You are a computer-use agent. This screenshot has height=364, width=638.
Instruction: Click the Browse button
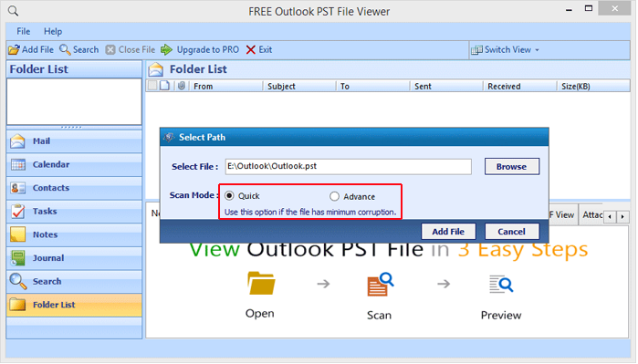(512, 166)
